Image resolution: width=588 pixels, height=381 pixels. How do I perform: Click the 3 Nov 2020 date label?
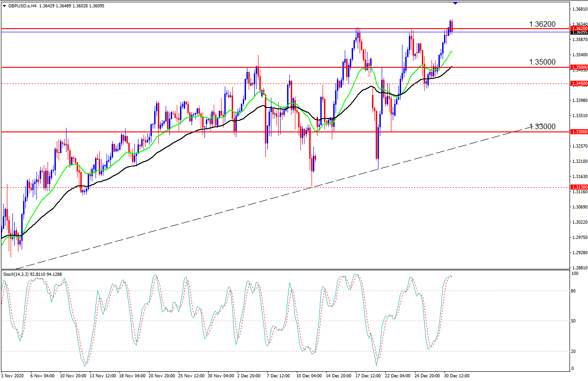12,376
